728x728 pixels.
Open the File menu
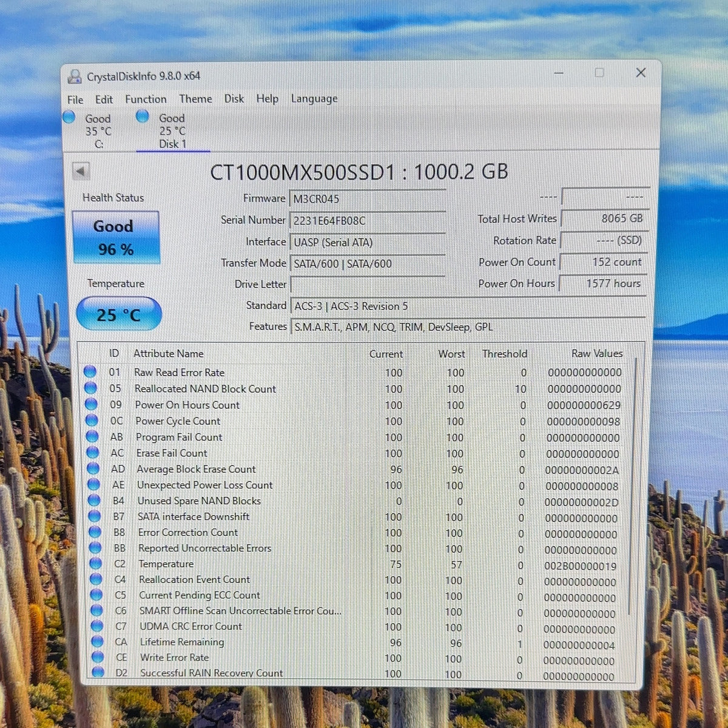click(75, 99)
